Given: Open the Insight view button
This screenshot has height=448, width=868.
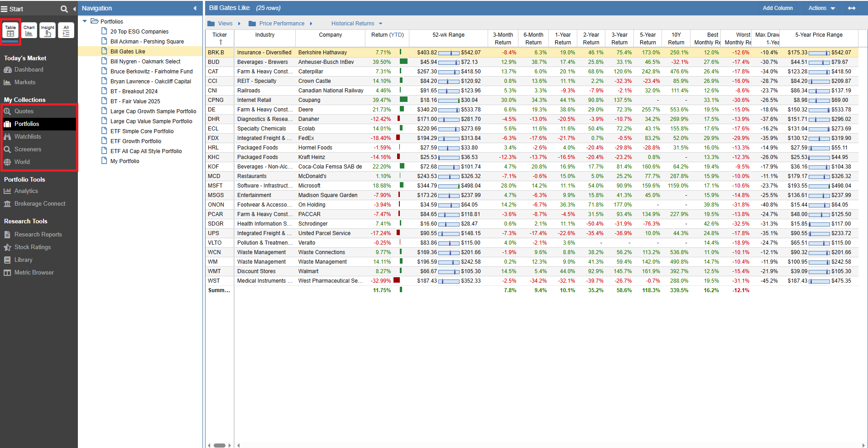Looking at the screenshot, I should [x=48, y=30].
